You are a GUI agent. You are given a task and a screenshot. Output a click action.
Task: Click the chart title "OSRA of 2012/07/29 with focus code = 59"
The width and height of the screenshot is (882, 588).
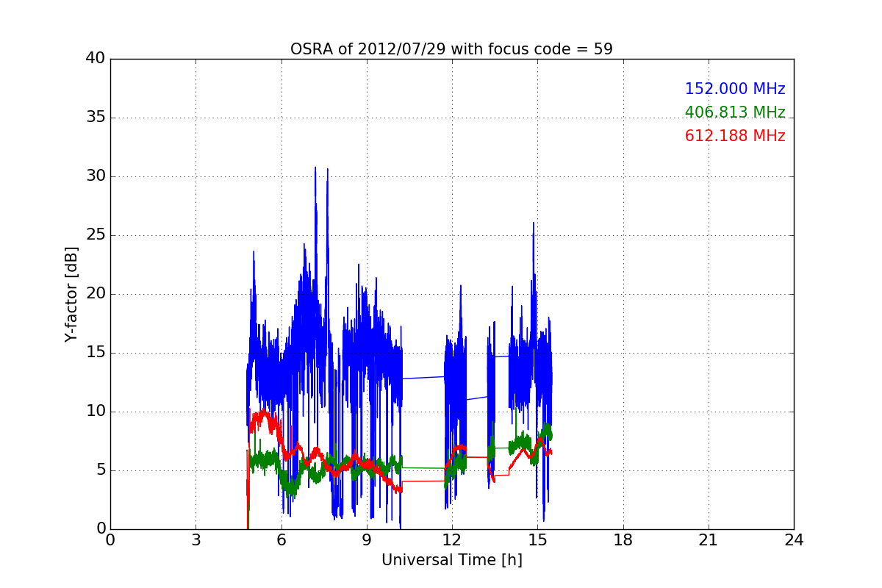tap(451, 49)
